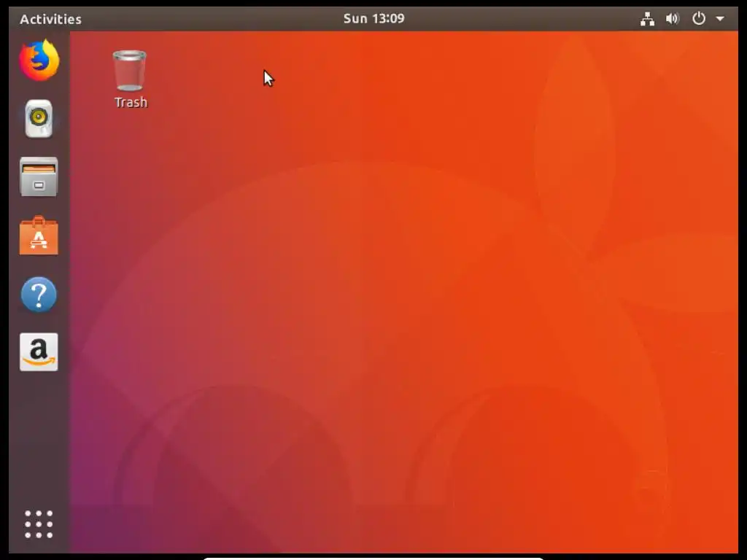Click the power icon in top bar
This screenshot has width=747, height=560.
tap(698, 18)
